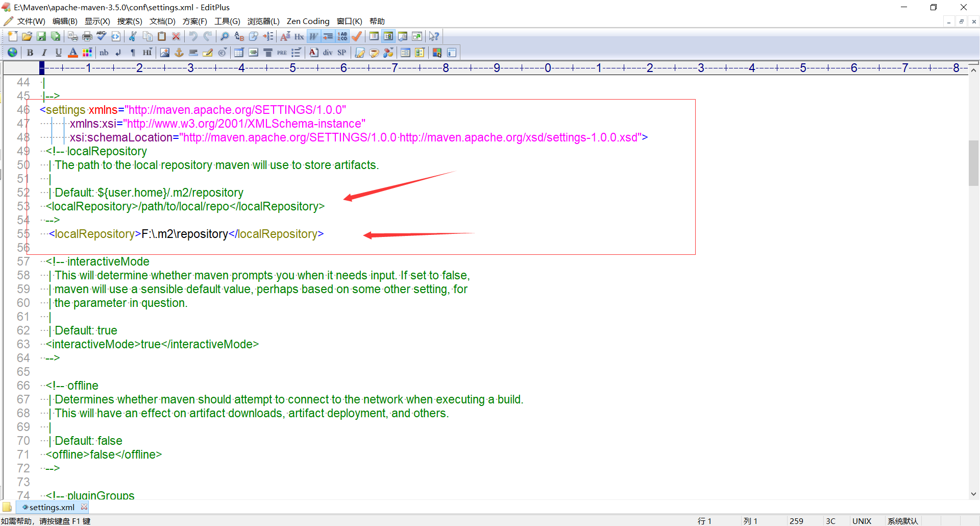Click the font color A swatch
Image resolution: width=980 pixels, height=526 pixels.
point(73,52)
